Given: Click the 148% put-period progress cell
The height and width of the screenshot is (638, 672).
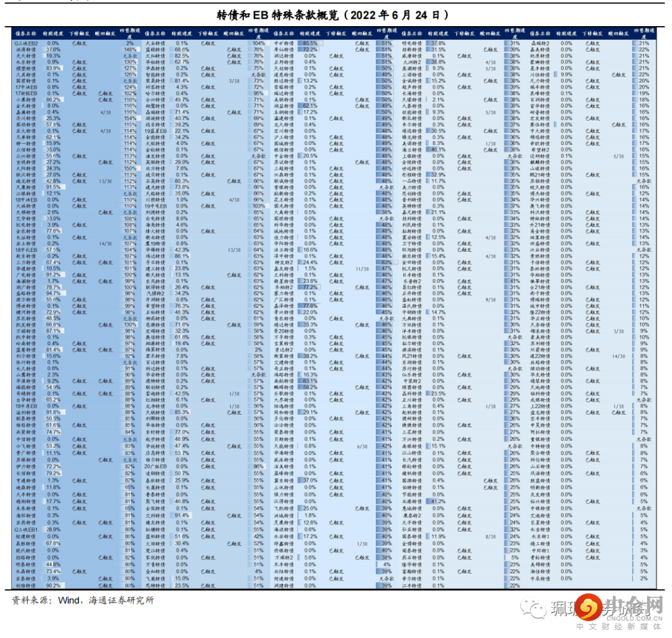Looking at the screenshot, I should tap(130, 50).
